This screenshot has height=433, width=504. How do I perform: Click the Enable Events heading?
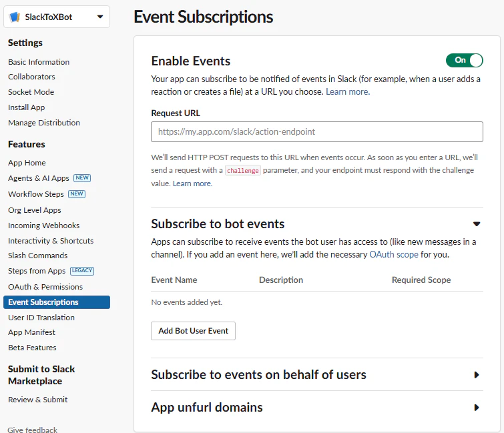pos(191,61)
